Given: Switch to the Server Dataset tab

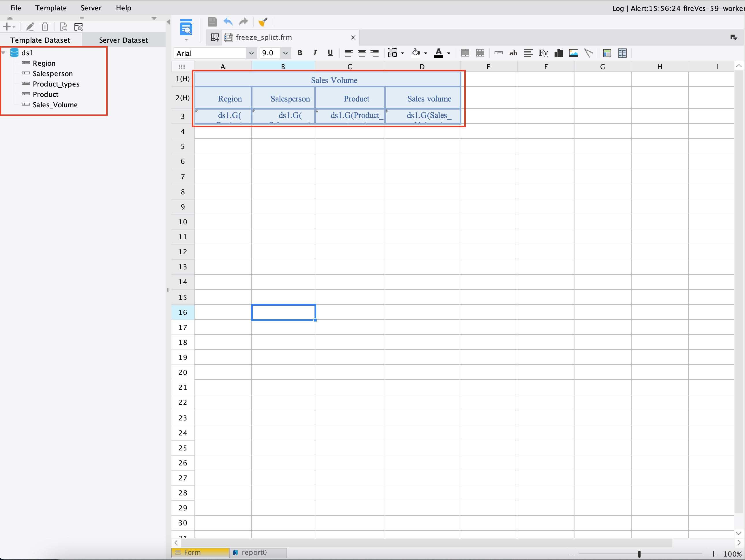Looking at the screenshot, I should [x=123, y=40].
